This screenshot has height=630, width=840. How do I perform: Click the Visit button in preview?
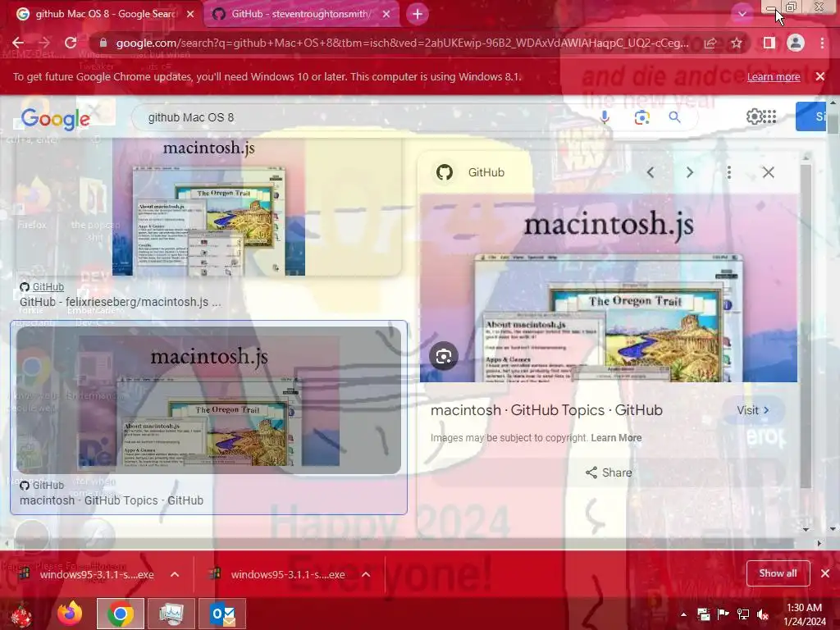[x=753, y=410]
